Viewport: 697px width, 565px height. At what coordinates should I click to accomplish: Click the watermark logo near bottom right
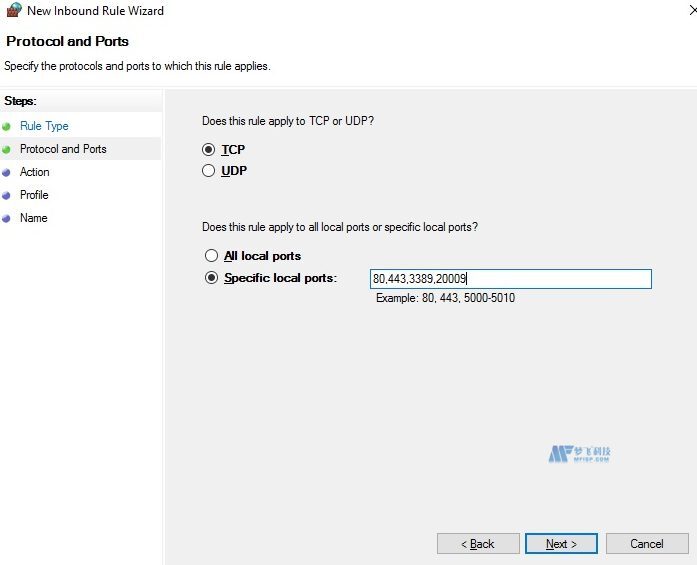[579, 454]
